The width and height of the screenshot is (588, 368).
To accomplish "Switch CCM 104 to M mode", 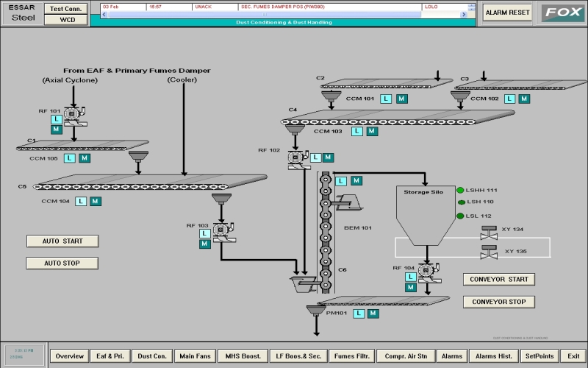I will [96, 201].
